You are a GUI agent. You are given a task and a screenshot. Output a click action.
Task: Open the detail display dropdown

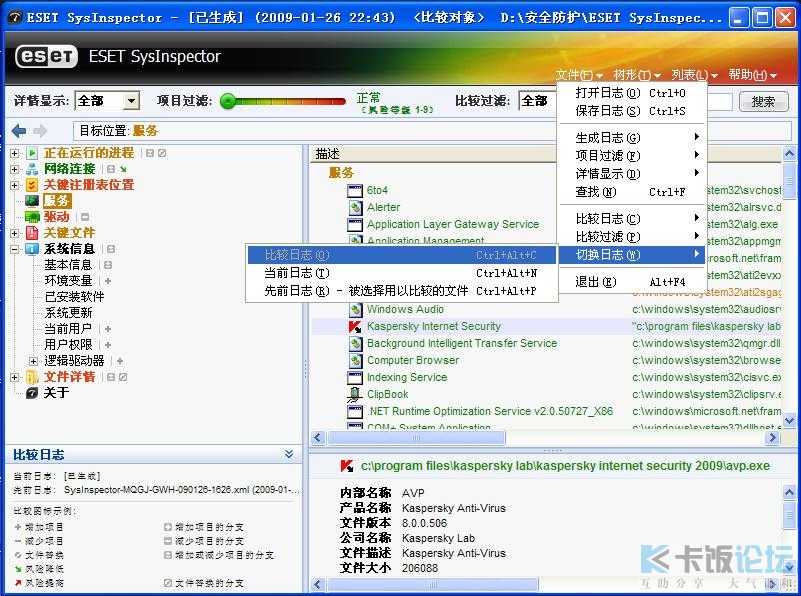pyautogui.click(x=131, y=101)
